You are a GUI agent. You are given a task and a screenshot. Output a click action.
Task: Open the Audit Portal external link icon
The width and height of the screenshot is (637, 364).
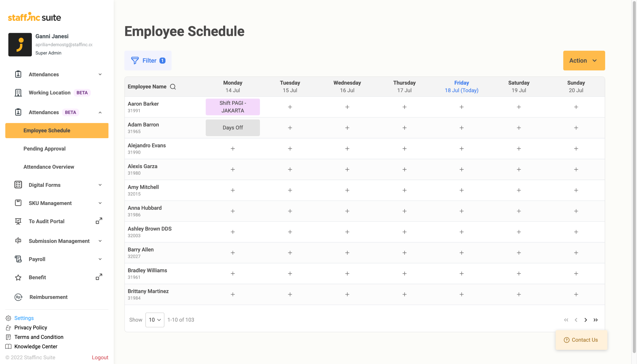pos(99,221)
